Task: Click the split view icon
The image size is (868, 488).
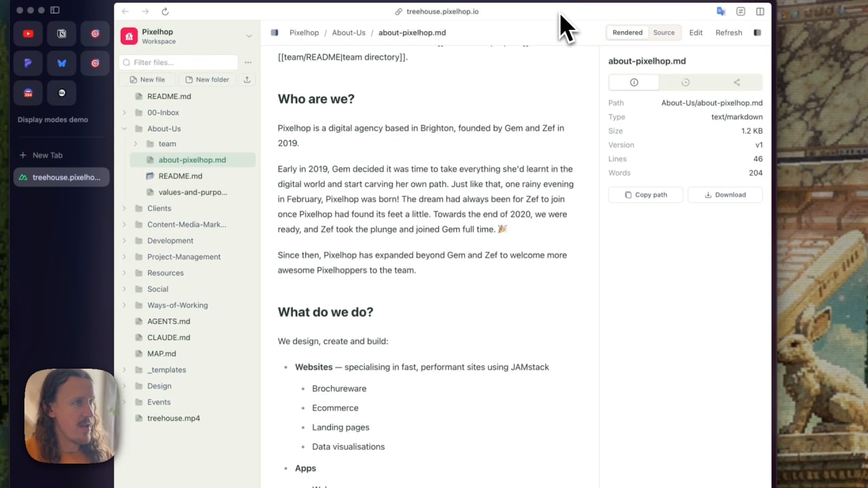Action: [760, 12]
